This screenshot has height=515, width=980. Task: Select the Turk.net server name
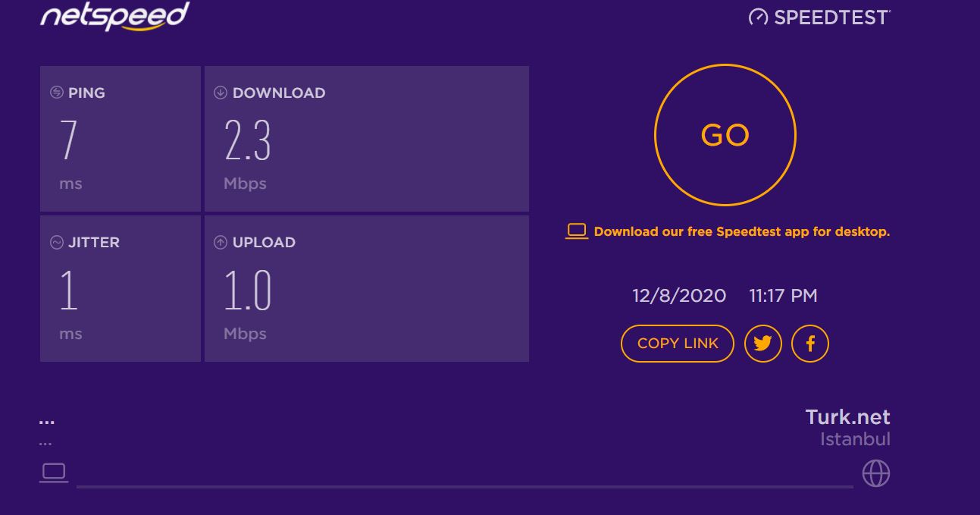[847, 417]
